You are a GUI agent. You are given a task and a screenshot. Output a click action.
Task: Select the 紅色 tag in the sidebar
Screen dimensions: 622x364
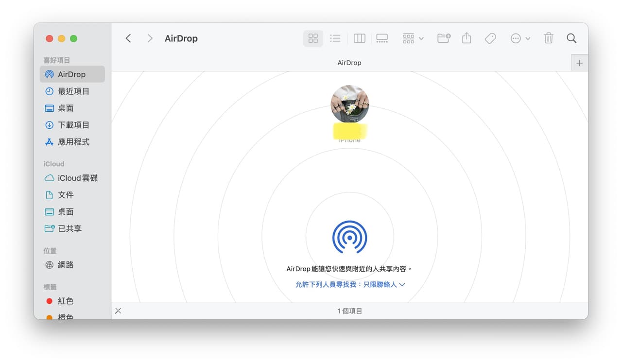pos(66,301)
